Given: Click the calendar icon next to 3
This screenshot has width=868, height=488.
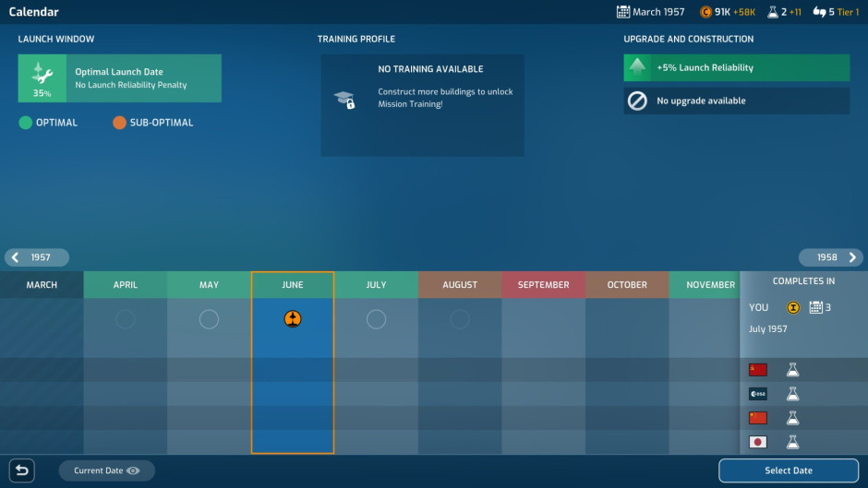Looking at the screenshot, I should [815, 307].
